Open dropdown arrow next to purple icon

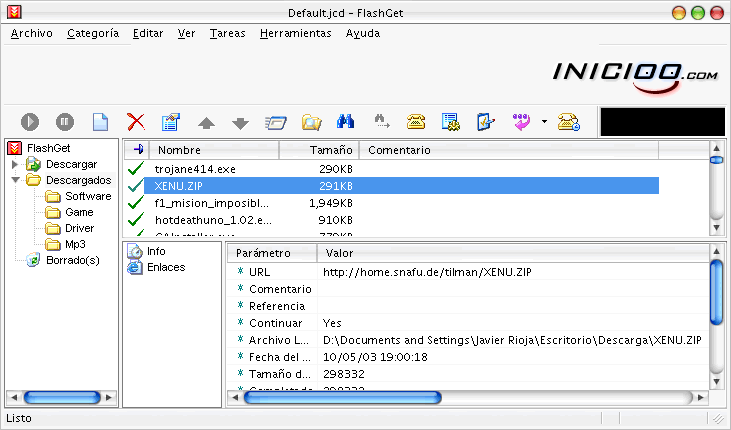click(544, 122)
